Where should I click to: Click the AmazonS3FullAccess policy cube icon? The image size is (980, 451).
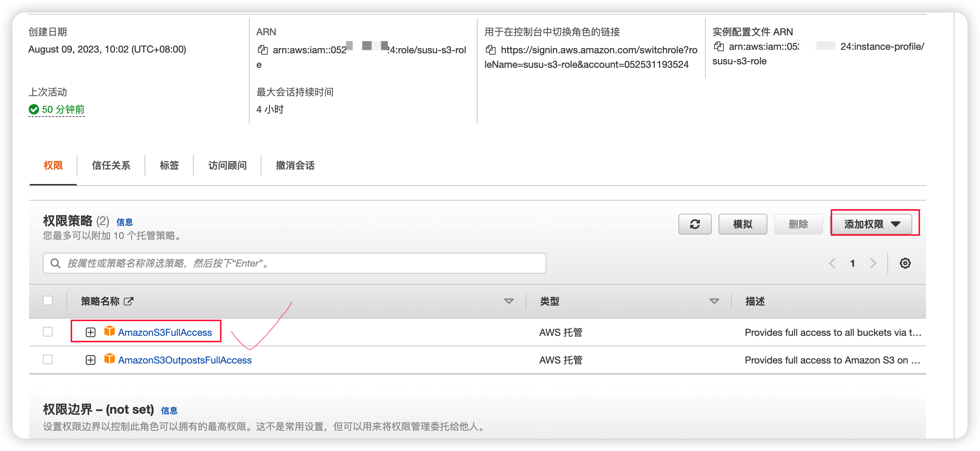(x=110, y=331)
